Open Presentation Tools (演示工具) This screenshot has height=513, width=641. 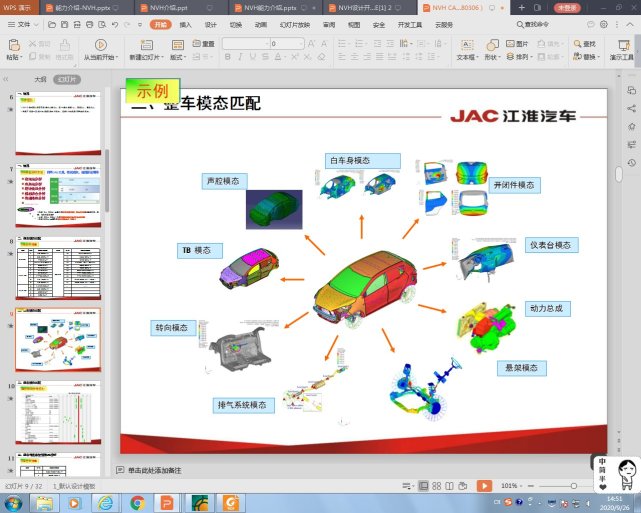coord(622,49)
